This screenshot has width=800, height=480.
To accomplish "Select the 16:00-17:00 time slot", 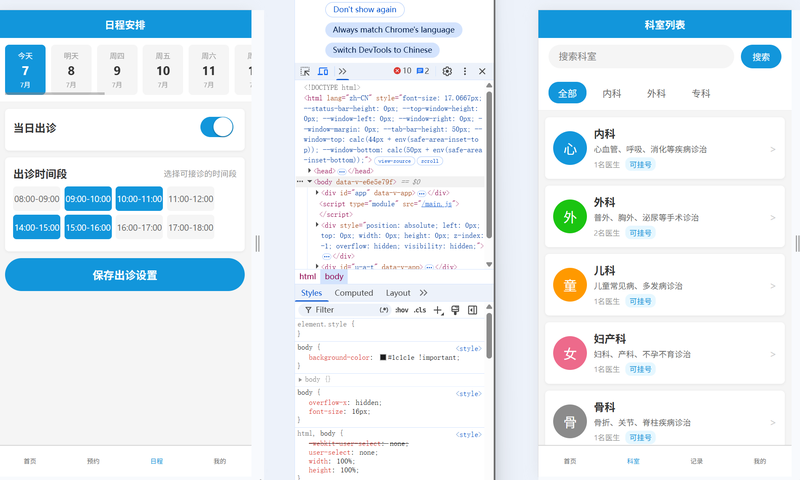I will pos(139,228).
